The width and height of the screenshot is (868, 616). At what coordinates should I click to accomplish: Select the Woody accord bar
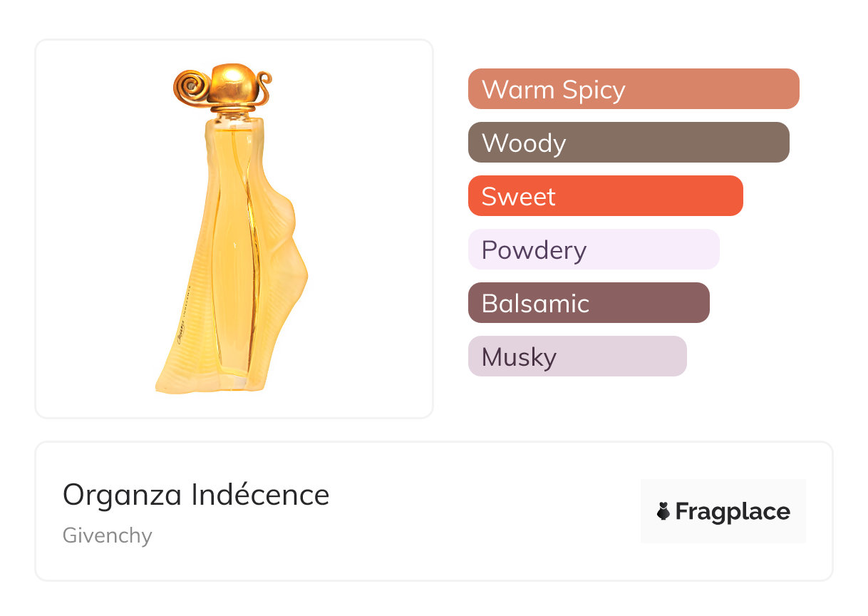tap(629, 143)
